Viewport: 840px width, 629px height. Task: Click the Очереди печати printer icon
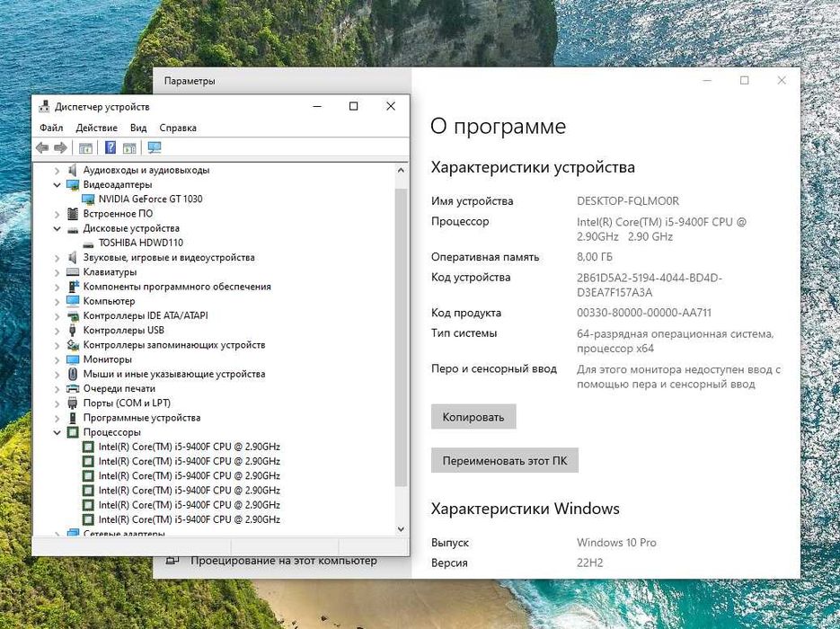pyautogui.click(x=73, y=388)
